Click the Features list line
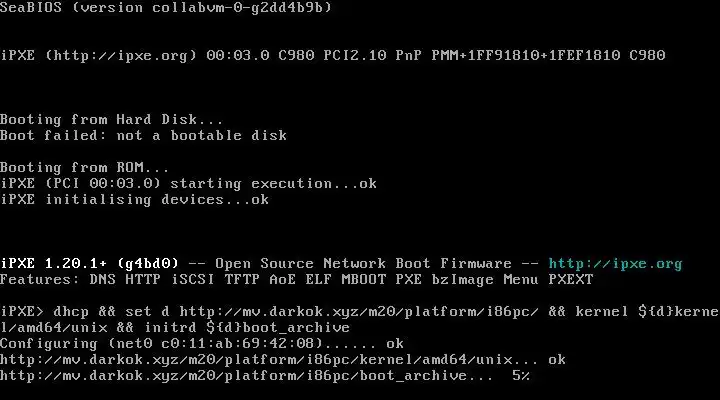This screenshot has width=720, height=400. [297, 280]
